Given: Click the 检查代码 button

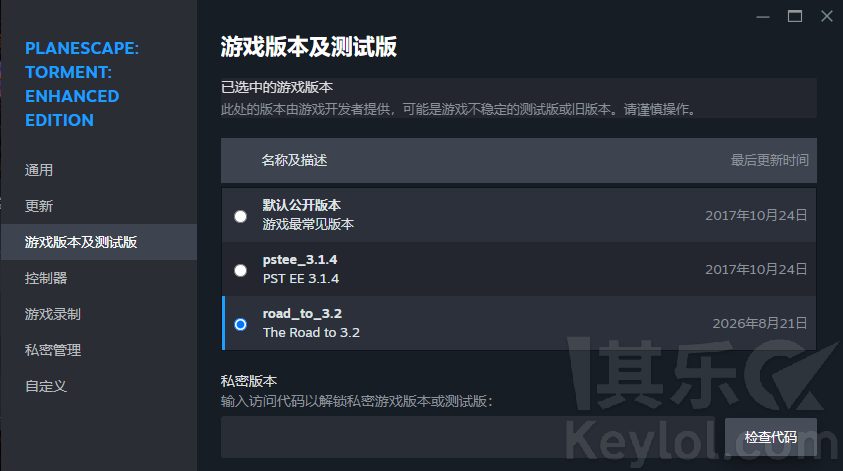Looking at the screenshot, I should 770,437.
